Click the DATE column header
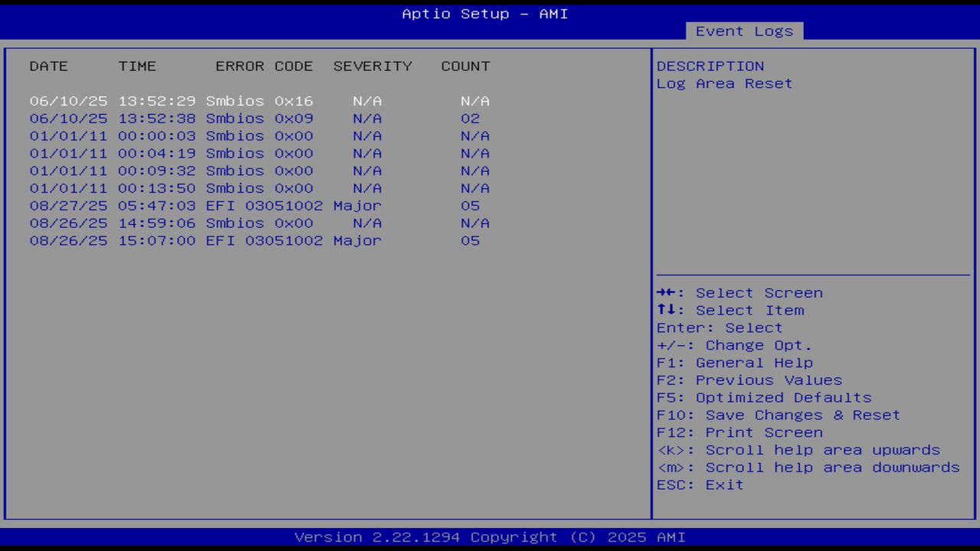980x551 pixels. (48, 66)
